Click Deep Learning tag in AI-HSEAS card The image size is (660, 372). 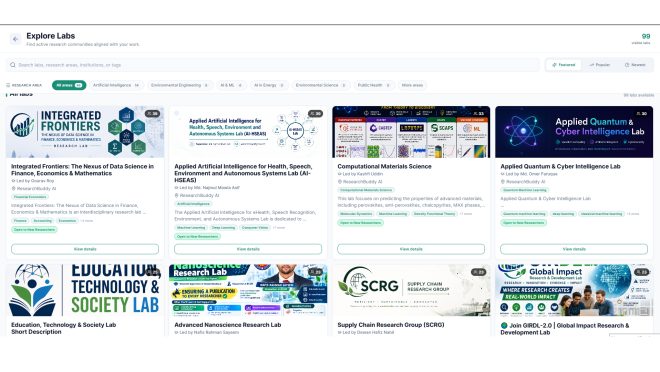(x=224, y=227)
